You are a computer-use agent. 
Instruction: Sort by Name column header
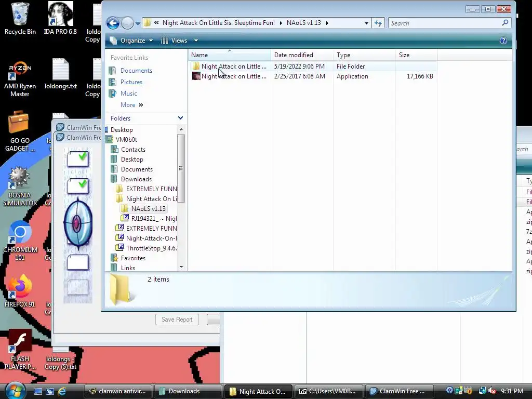pyautogui.click(x=229, y=55)
